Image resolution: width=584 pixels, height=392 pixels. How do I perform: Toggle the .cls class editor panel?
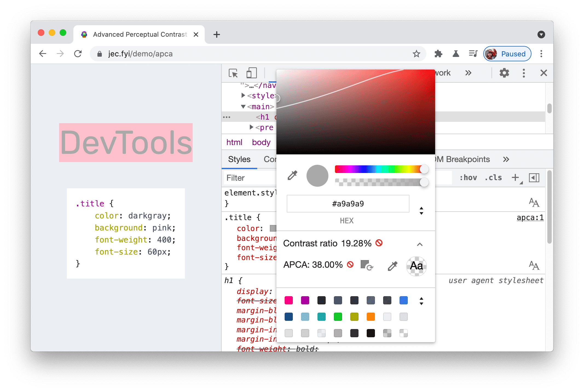493,178
